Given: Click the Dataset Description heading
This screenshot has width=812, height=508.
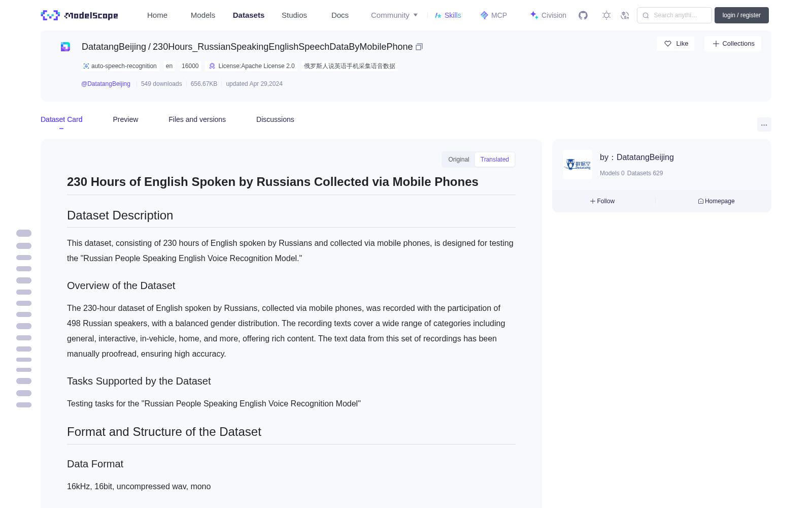Looking at the screenshot, I should (x=120, y=215).
